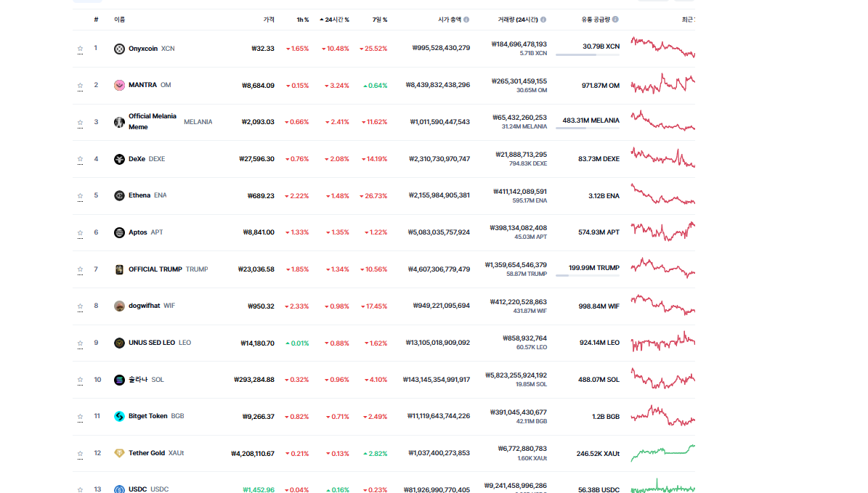Click TRUMP circulating supply progress bar
This screenshot has height=493, width=868.
(588, 276)
